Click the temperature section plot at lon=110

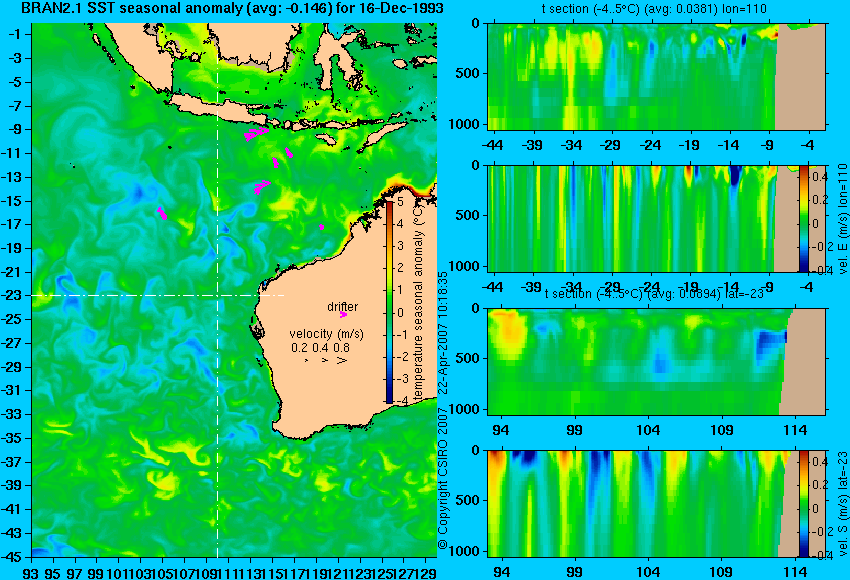tap(656, 76)
